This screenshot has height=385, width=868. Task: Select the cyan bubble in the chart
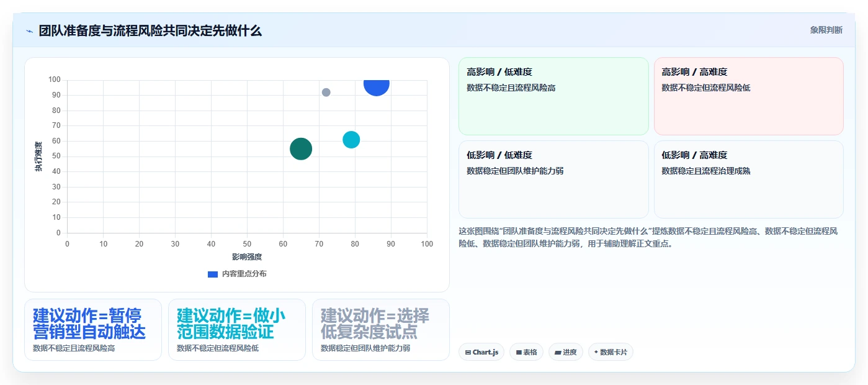point(351,140)
